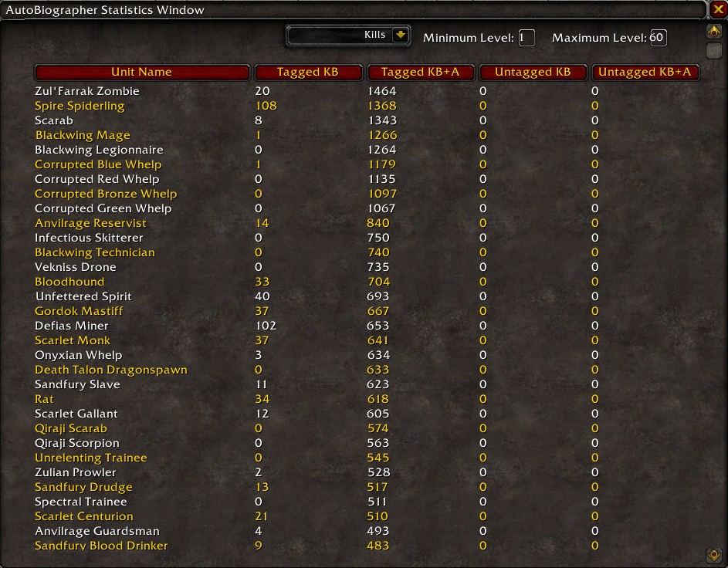Select the Death Talon Dragonspawn entry
The height and width of the screenshot is (568, 728).
tap(111, 370)
